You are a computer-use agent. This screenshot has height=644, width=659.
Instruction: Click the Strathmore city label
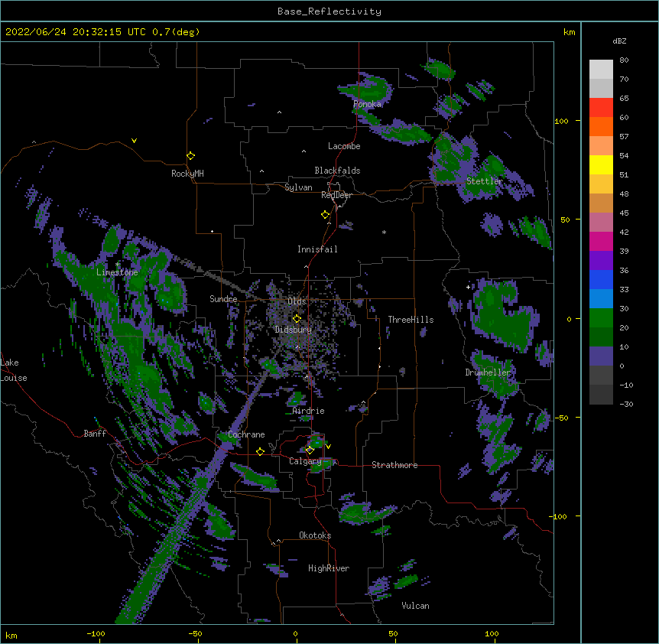394,465
